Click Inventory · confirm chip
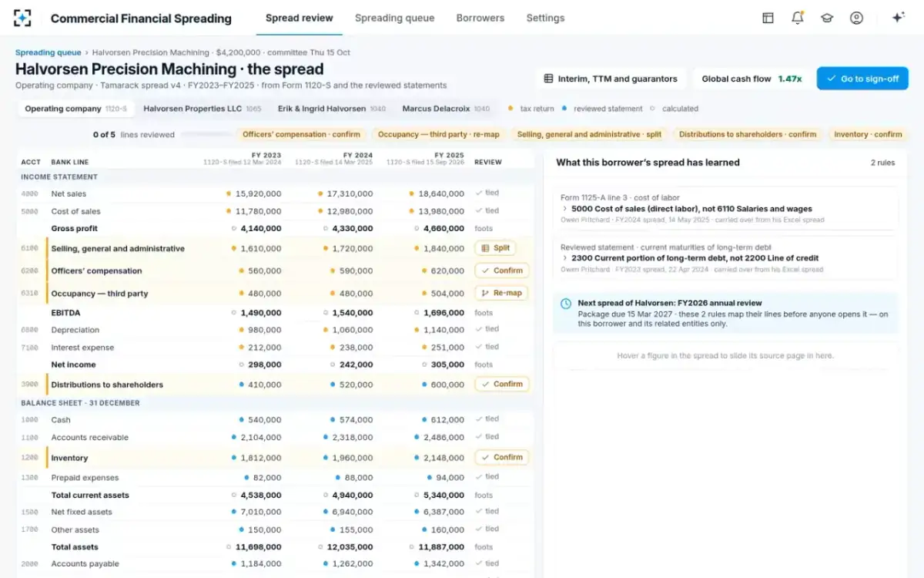Viewport: 924px width, 578px height. [x=868, y=134]
